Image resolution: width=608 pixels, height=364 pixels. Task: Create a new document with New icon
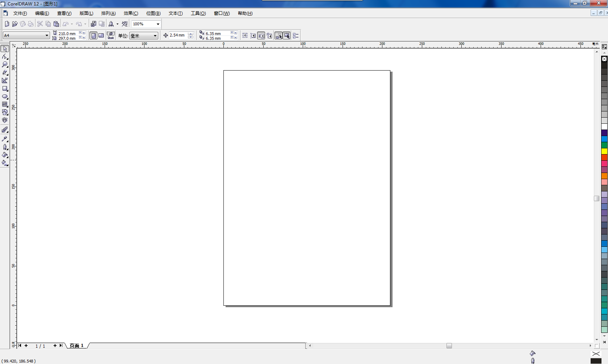coord(7,24)
